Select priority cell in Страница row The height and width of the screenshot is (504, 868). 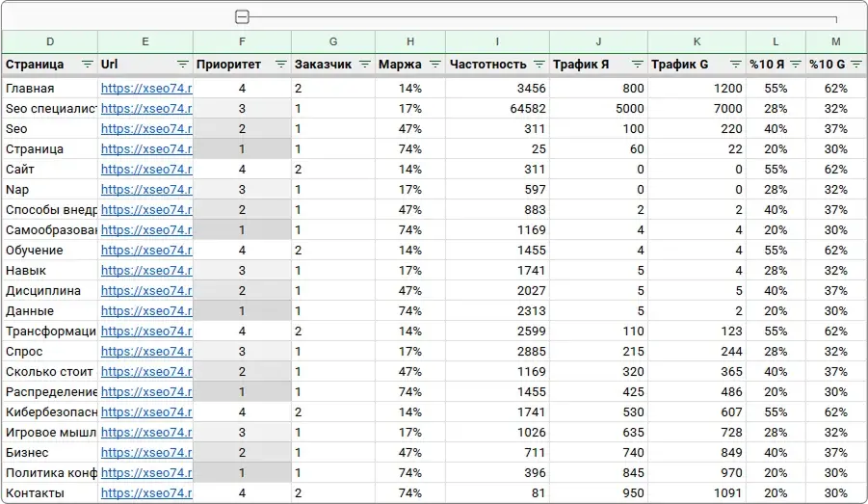tap(242, 149)
